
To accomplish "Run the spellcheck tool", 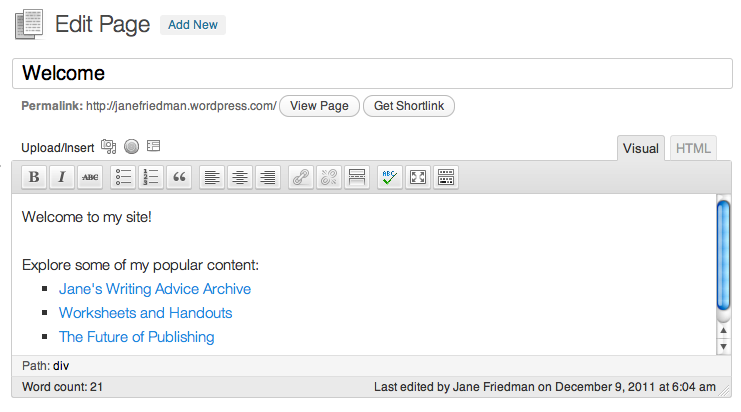I will coord(389,177).
